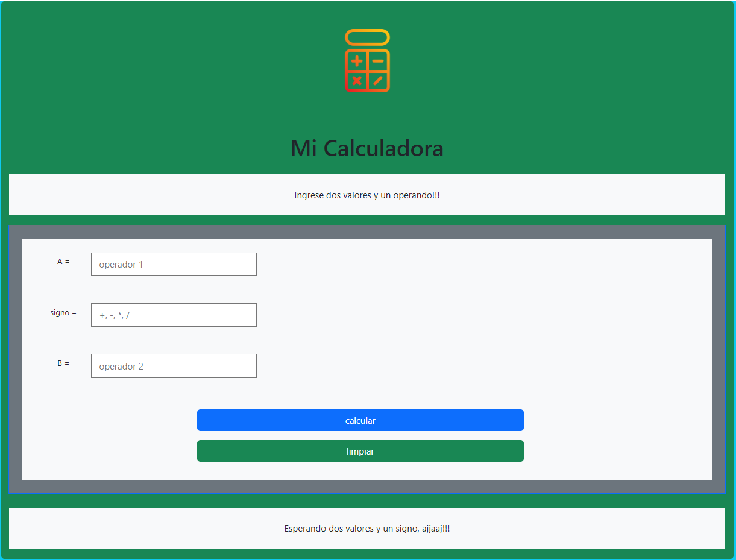Click the display bar atop the calculator logo
This screenshot has width=736, height=560.
(367, 37)
